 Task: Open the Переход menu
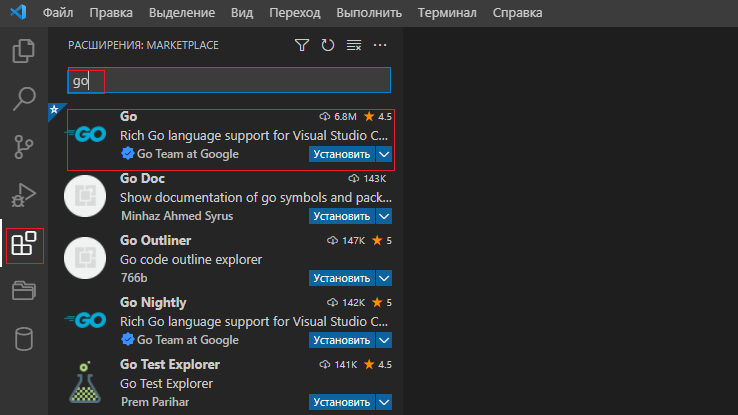295,13
